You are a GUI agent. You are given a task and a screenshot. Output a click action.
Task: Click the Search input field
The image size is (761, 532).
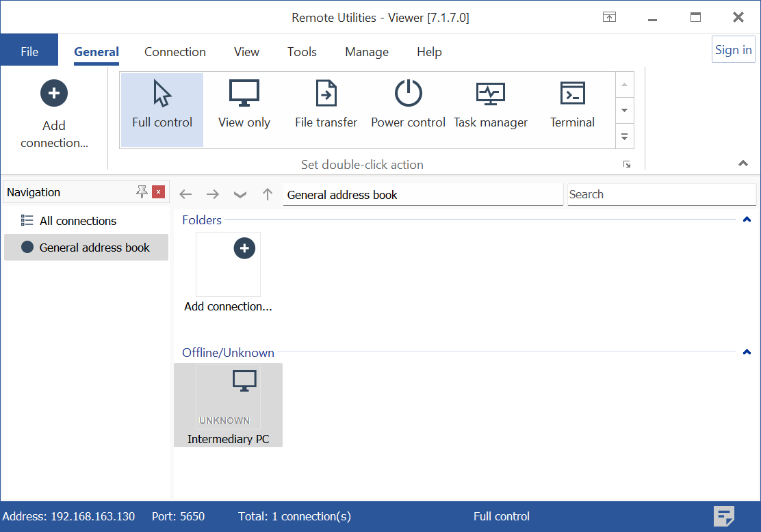pos(661,194)
